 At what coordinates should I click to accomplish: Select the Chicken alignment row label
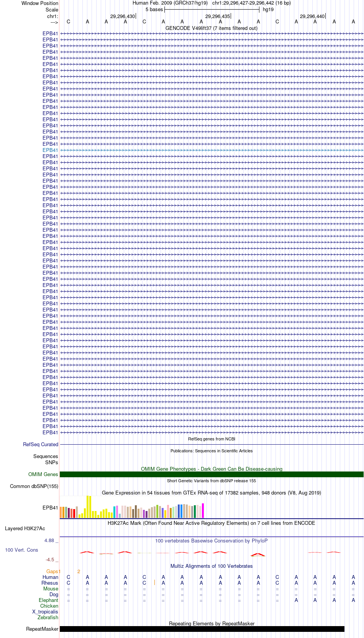click(49, 606)
